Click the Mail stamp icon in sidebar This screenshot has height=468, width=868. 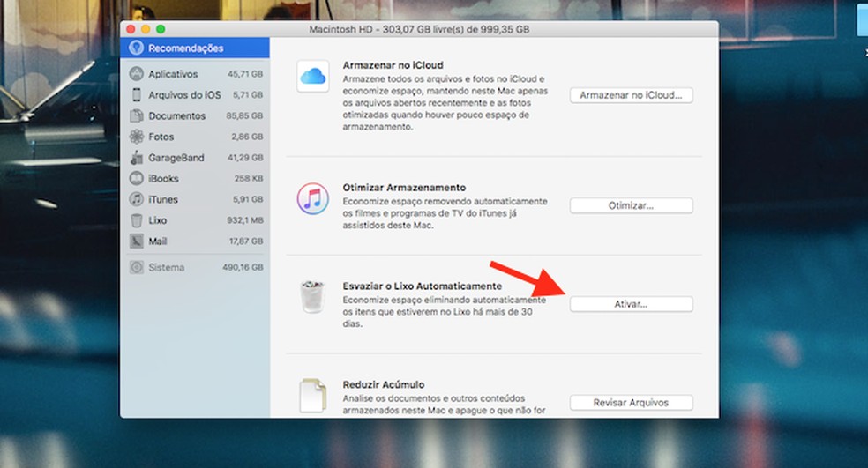pos(136,241)
